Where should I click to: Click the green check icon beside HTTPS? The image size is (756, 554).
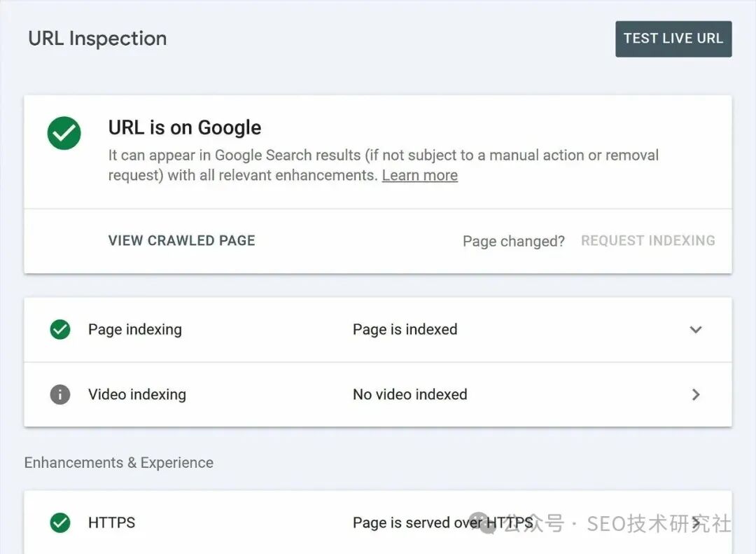pos(60,522)
